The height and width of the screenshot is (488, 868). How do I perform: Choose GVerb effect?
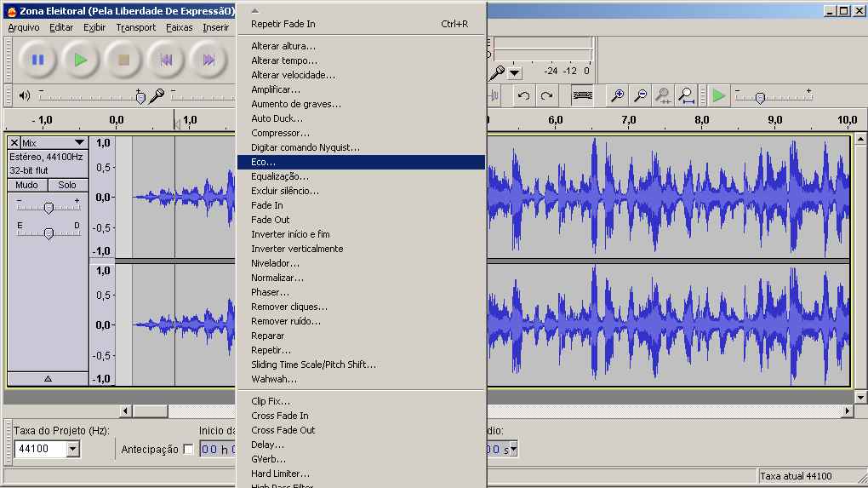pos(362,459)
